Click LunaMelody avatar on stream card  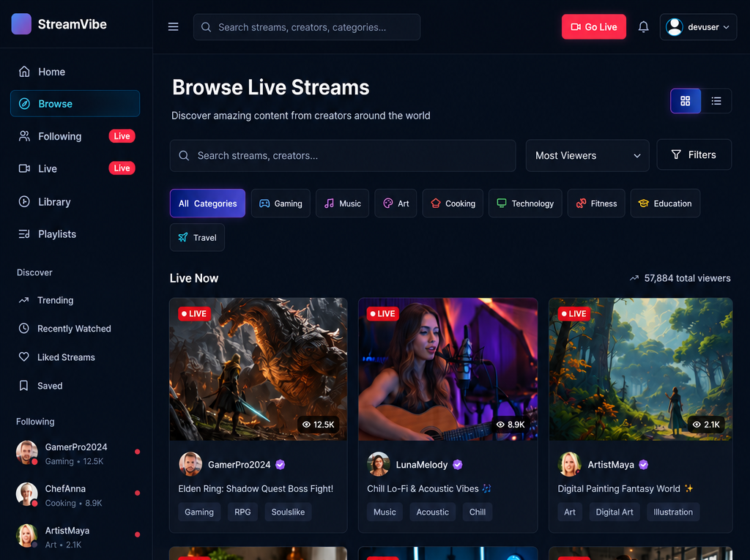[379, 464]
